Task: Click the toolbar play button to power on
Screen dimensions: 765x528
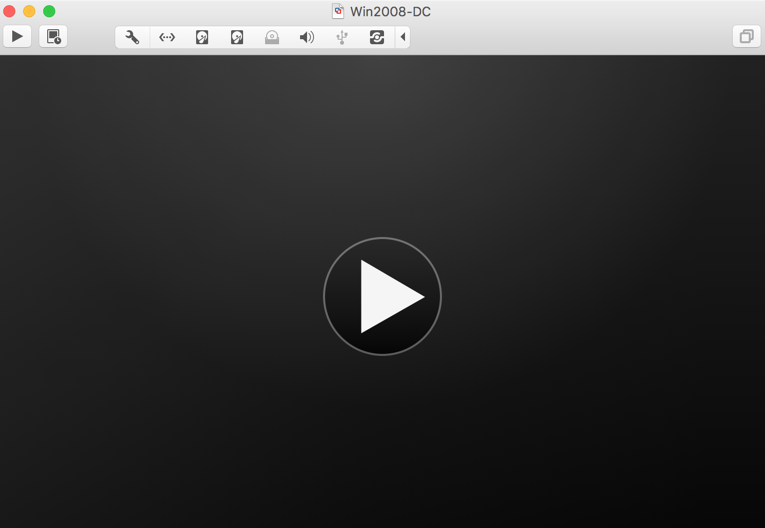Action: click(17, 37)
